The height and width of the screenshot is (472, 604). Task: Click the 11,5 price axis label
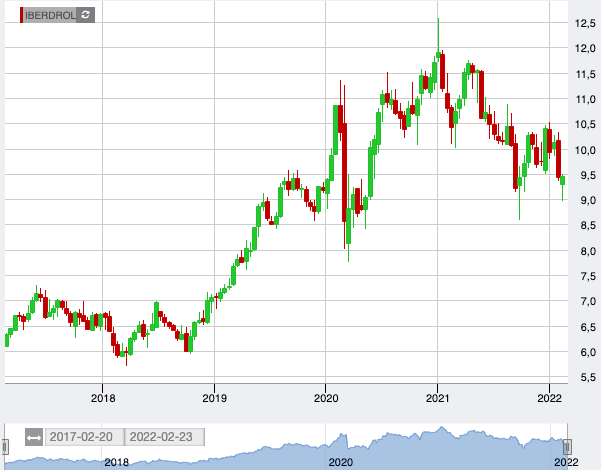tap(586, 74)
